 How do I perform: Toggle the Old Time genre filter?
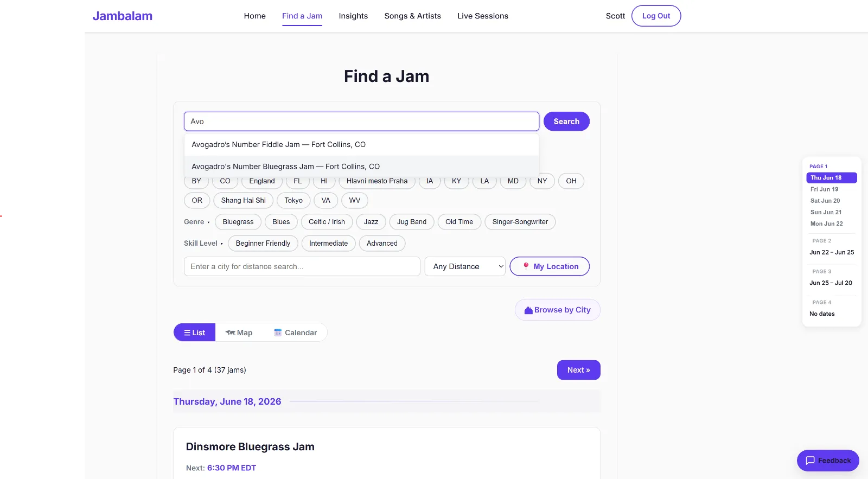pos(459,222)
